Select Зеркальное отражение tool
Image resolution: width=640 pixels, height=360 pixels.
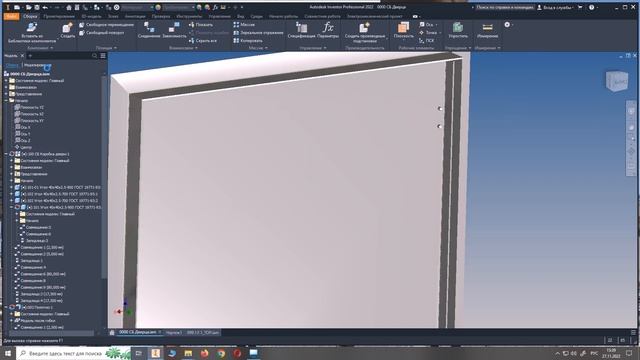coord(258,33)
